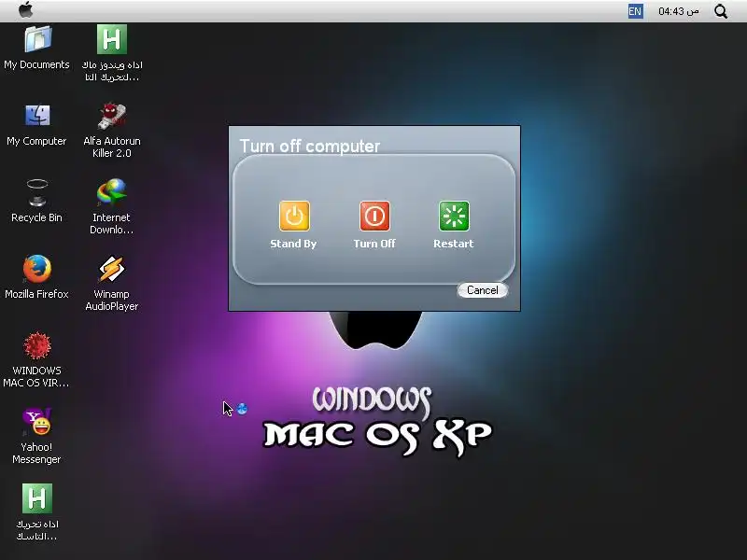Open the Apple logo menu
The image size is (747, 560).
click(x=26, y=10)
